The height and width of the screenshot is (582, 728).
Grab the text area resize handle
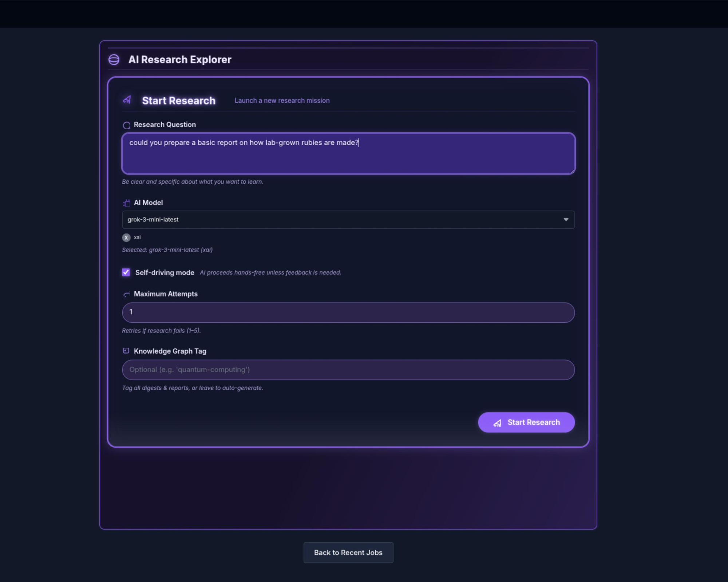click(x=573, y=171)
